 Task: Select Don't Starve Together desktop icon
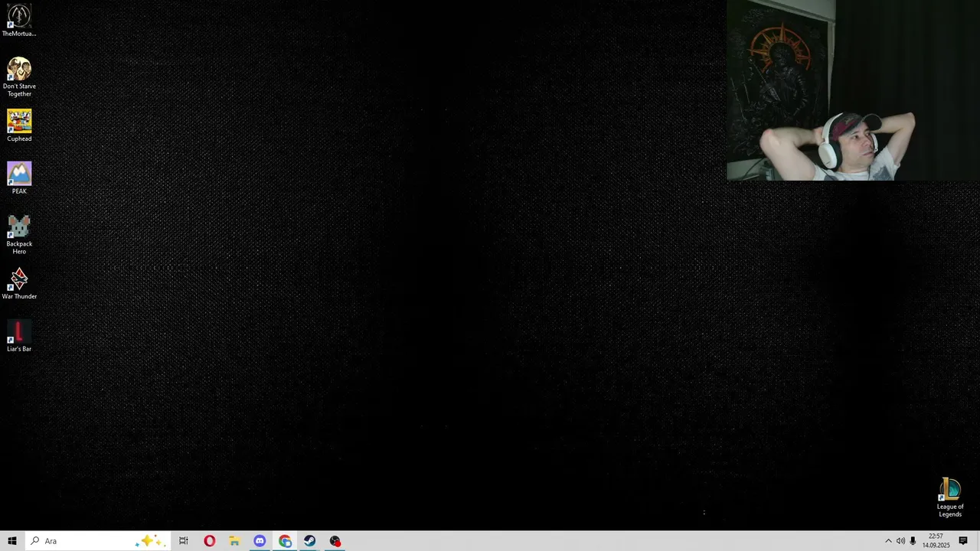click(x=19, y=77)
